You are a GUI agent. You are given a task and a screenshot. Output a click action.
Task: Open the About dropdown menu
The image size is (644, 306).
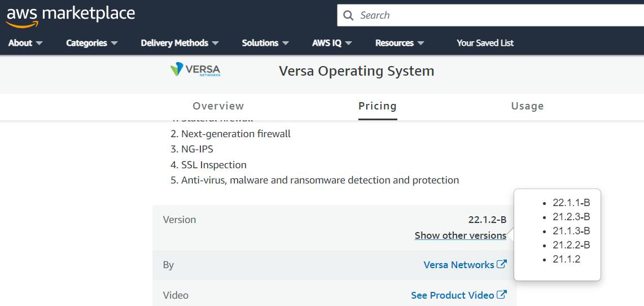click(x=25, y=43)
